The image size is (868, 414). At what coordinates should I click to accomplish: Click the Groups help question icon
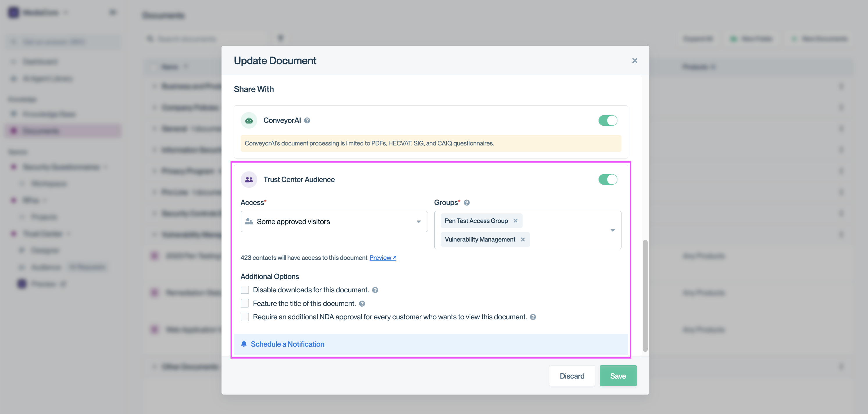tap(466, 203)
